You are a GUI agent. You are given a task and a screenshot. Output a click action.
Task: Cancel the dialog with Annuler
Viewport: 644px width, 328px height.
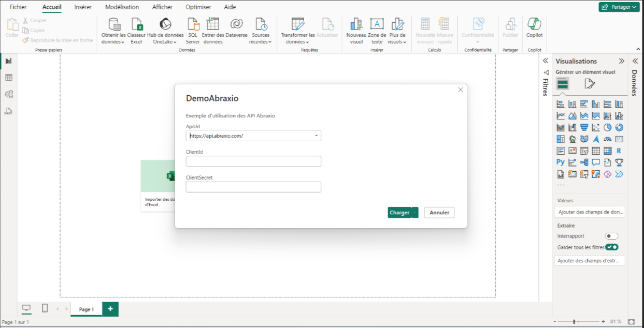coord(439,213)
